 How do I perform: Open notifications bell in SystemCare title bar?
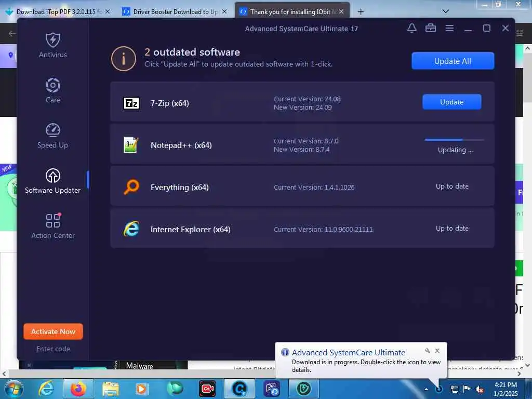[x=411, y=28]
